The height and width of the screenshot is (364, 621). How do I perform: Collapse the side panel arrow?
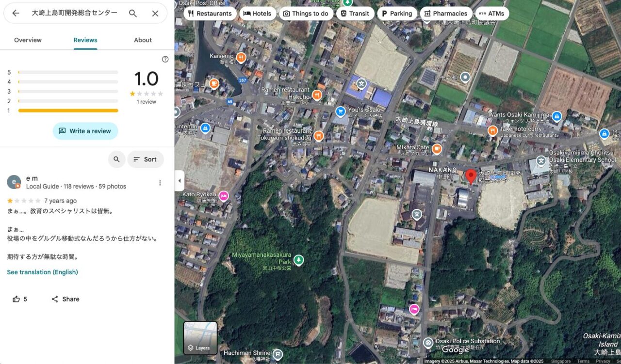tap(180, 181)
